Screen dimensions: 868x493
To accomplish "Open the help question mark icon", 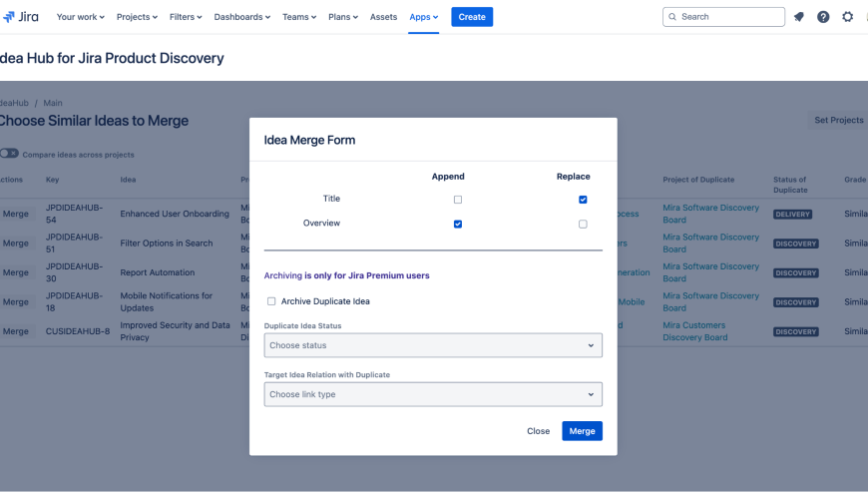I will 823,17.
